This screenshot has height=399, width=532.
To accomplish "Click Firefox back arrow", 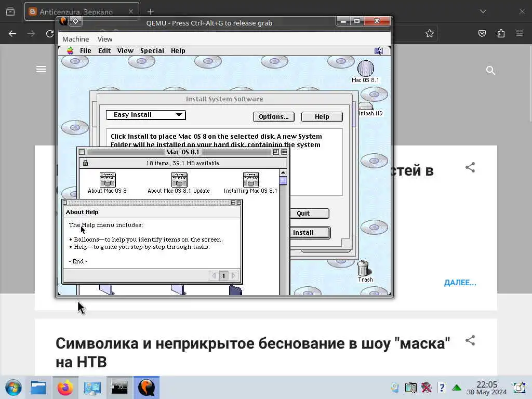I will (12, 34).
